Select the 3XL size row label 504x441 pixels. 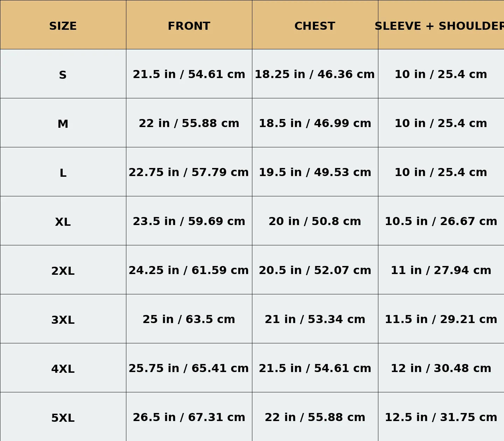pos(63,320)
